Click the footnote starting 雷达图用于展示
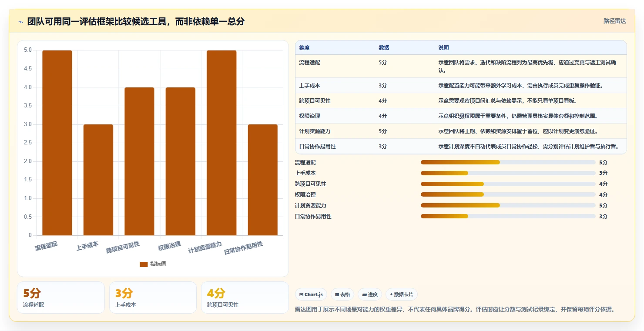The width and height of the screenshot is (644, 331). coord(455,309)
